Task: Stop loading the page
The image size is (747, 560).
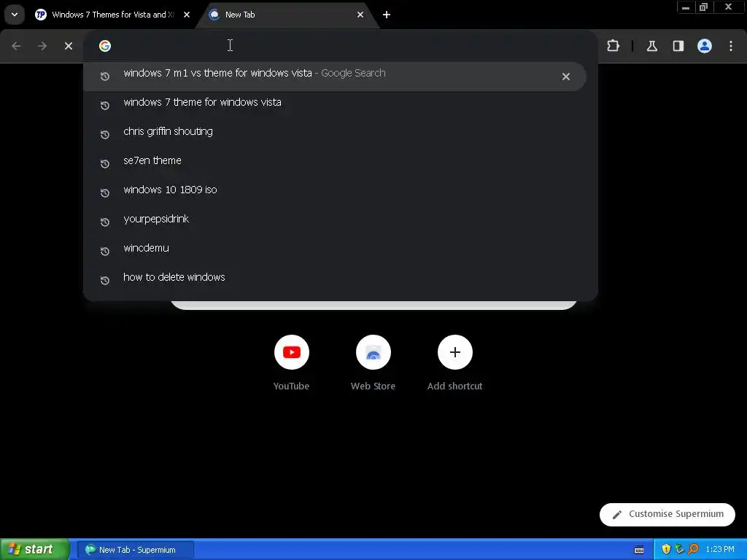Action: [x=69, y=46]
